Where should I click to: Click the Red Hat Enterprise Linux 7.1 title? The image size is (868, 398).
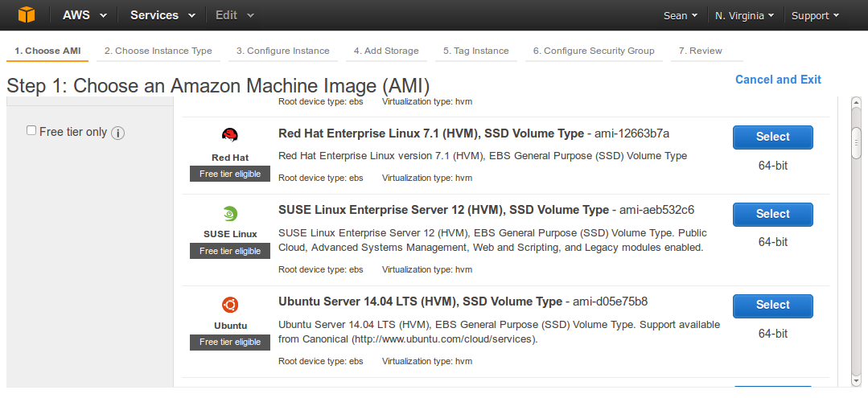pos(430,133)
